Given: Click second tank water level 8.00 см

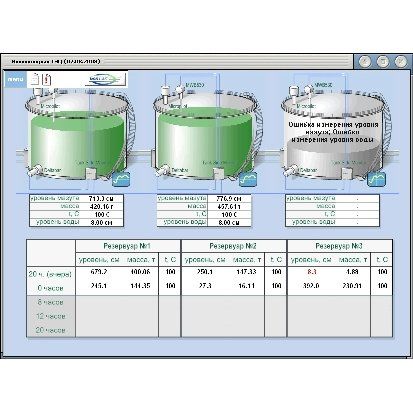Looking at the screenshot, I should click(229, 222).
